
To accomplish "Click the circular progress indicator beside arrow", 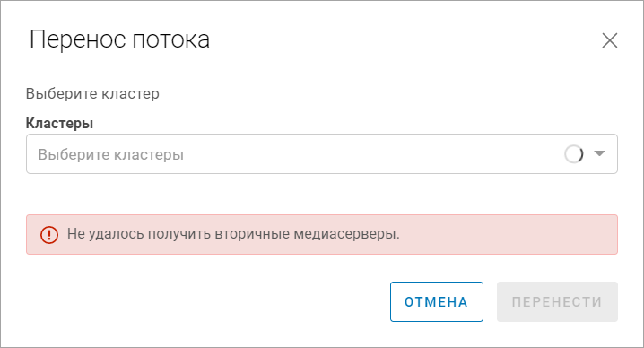I will 573,154.
